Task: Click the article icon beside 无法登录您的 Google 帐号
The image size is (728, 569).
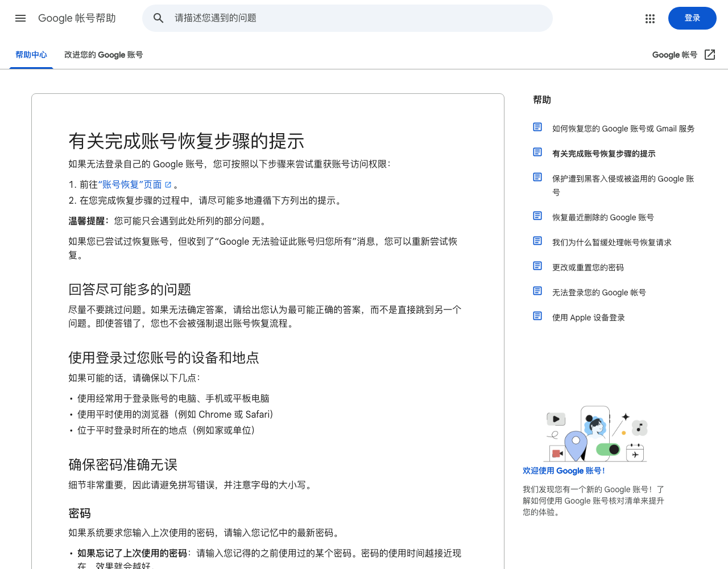Action: [537, 291]
